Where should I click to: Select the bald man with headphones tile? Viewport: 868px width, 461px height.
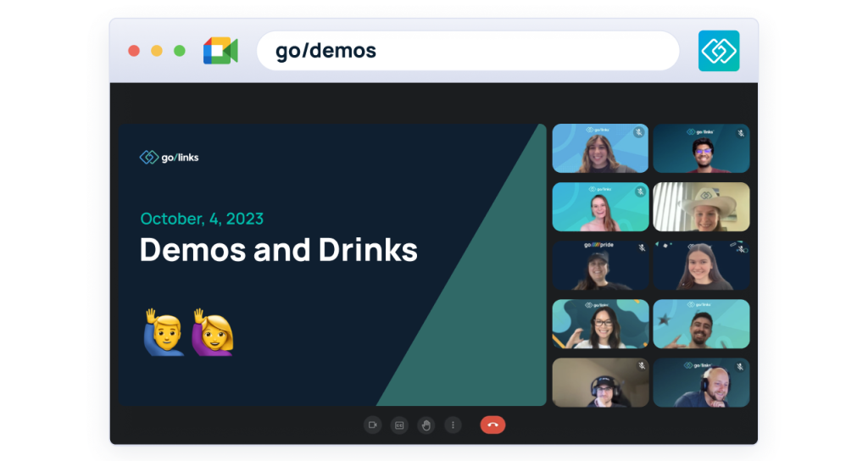pos(701,383)
